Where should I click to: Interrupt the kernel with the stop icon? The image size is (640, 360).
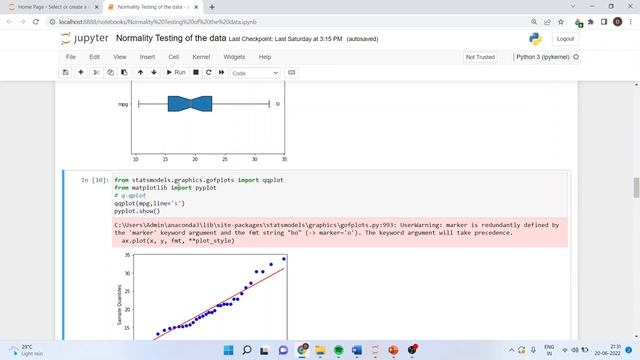[196, 73]
